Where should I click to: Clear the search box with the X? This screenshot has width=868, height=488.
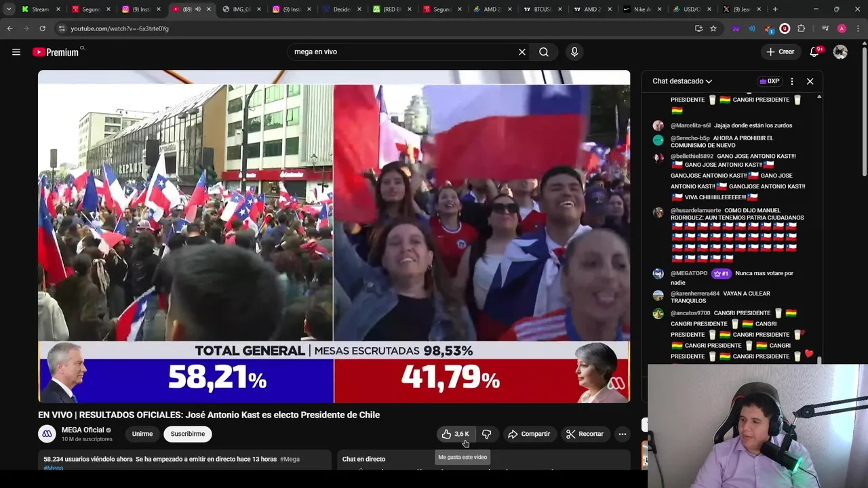point(522,52)
